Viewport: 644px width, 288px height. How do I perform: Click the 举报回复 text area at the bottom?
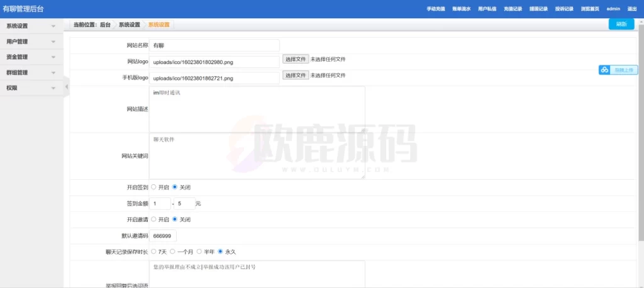(x=257, y=274)
